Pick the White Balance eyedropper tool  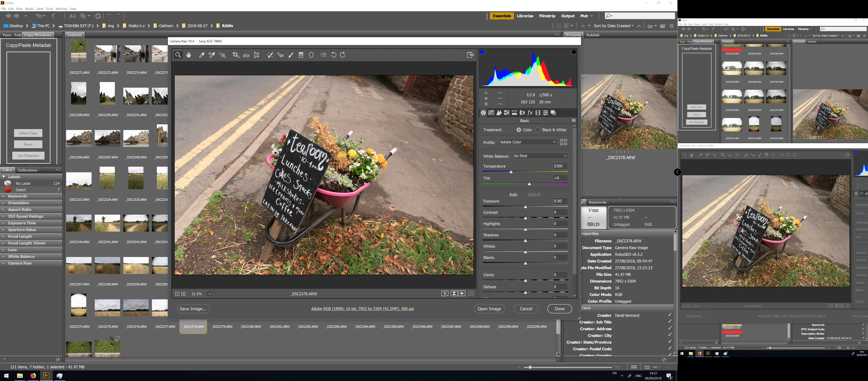[x=201, y=55]
